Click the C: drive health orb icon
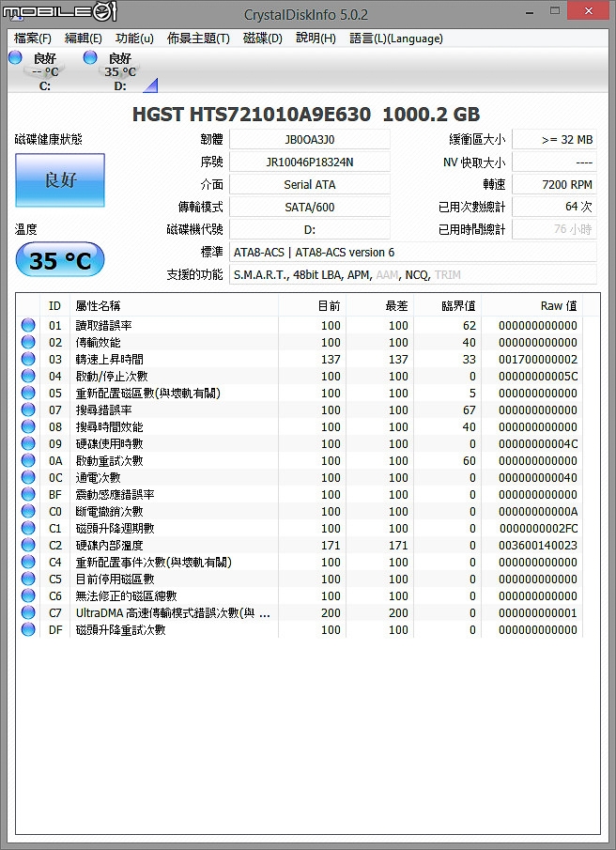 click(x=15, y=57)
